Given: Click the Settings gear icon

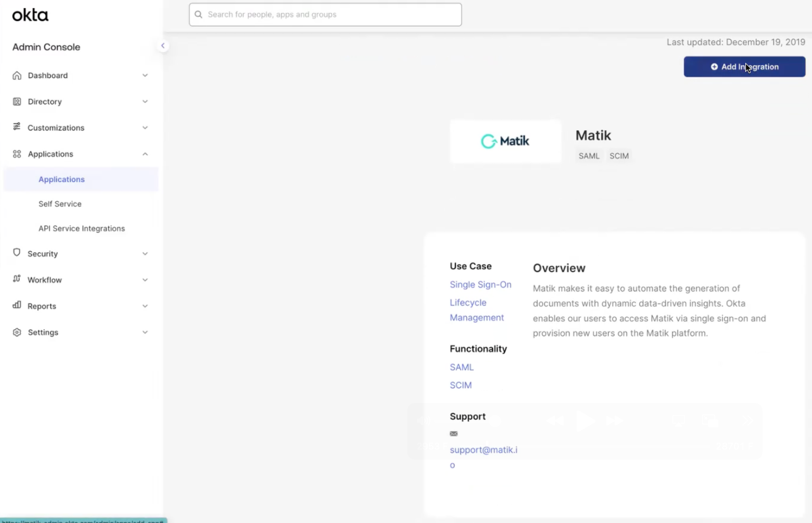Looking at the screenshot, I should tap(17, 332).
